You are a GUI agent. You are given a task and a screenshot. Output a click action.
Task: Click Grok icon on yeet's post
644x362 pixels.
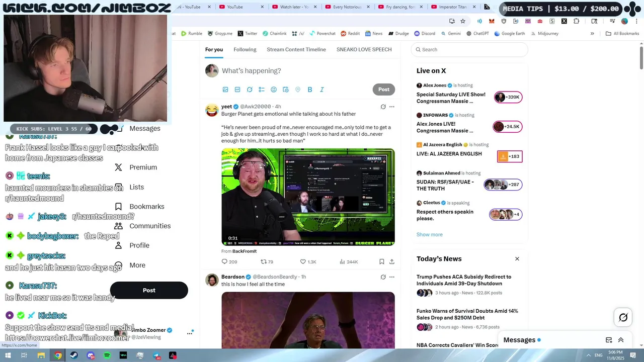tap(383, 107)
